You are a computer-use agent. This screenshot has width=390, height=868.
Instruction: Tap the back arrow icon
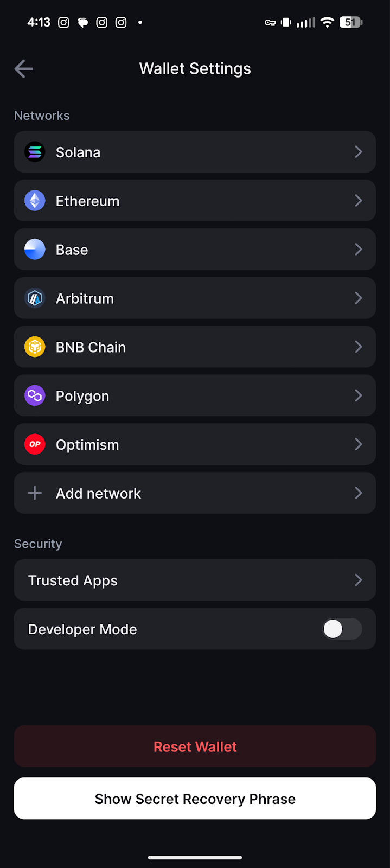click(24, 69)
